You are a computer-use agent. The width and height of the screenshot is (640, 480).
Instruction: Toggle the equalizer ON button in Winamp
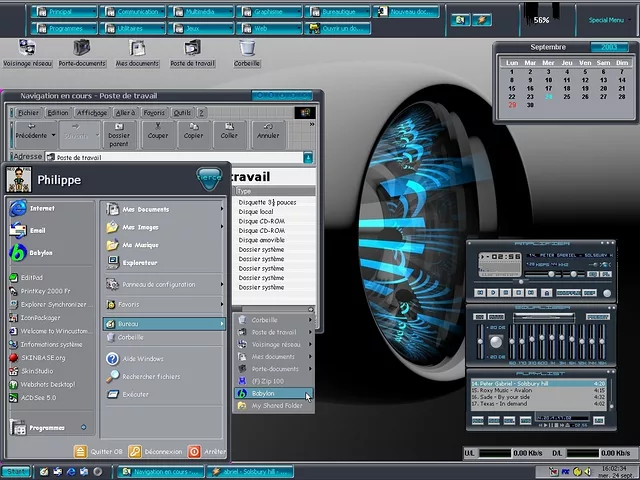point(480,317)
